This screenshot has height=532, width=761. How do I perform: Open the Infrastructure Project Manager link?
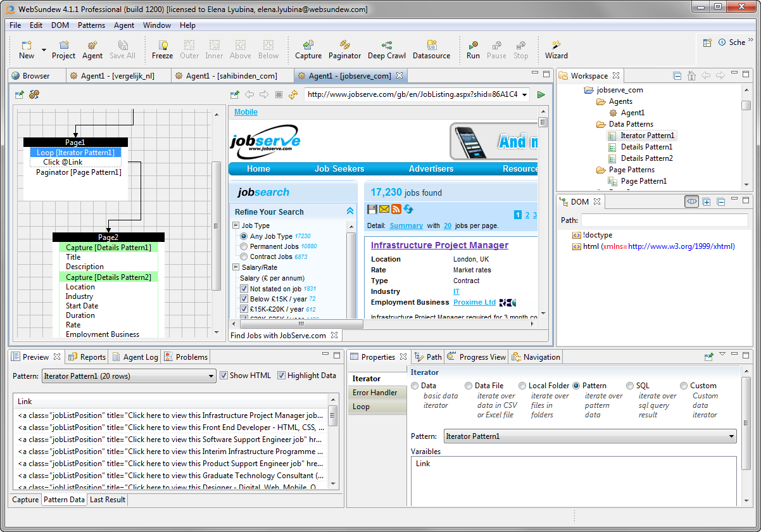click(439, 245)
